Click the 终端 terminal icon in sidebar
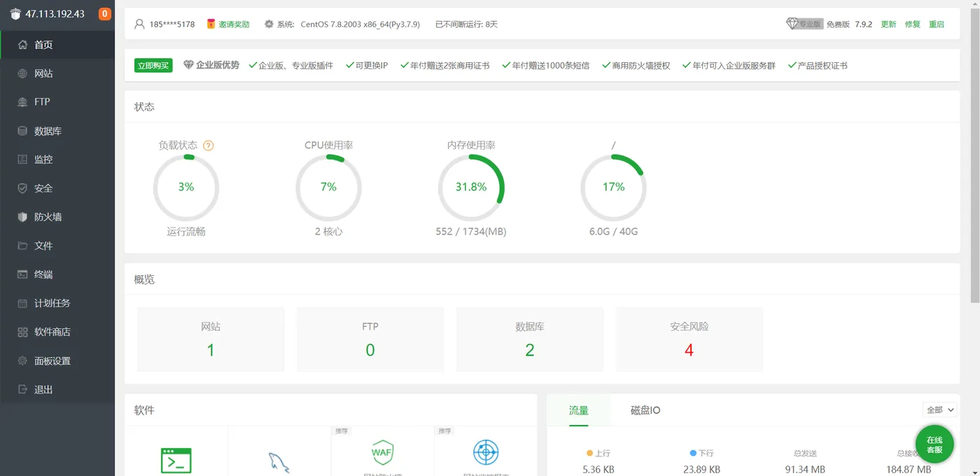Image resolution: width=980 pixels, height=476 pixels. 22,274
